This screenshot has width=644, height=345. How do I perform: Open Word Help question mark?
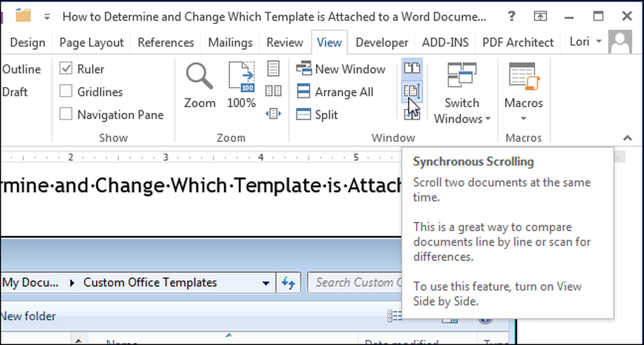[511, 17]
